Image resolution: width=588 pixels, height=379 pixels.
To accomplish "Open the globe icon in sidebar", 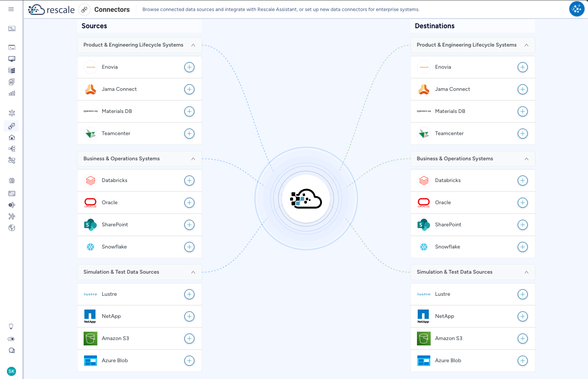I will 12,228.
